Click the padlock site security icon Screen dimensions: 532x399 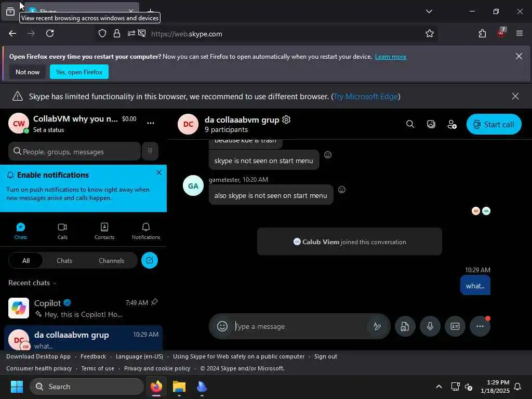point(117,34)
